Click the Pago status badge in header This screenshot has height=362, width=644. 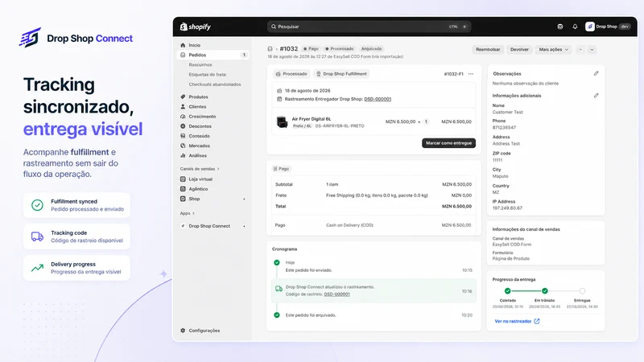click(311, 49)
